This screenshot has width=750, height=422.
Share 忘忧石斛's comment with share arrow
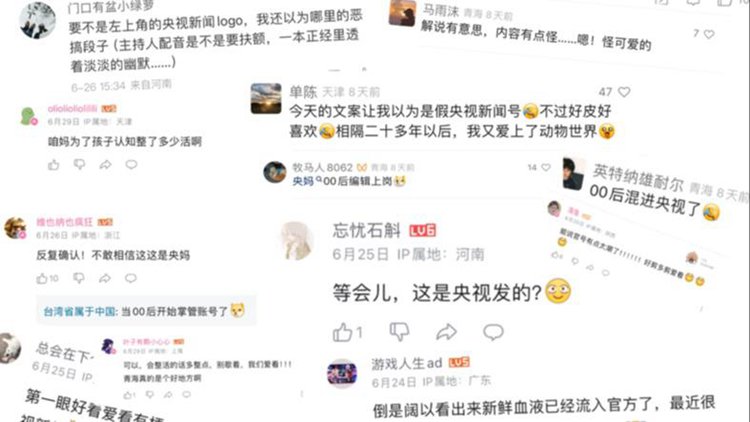click(446, 332)
